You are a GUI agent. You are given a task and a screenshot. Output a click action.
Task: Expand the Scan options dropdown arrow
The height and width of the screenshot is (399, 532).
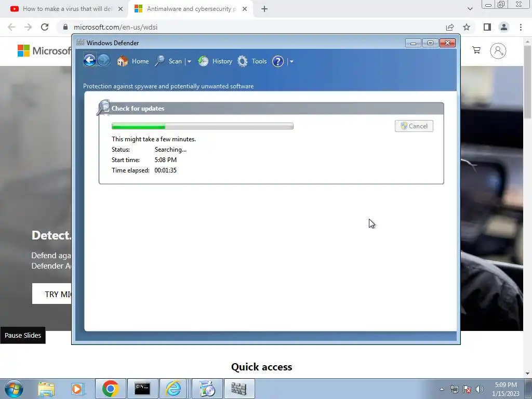[x=189, y=61]
